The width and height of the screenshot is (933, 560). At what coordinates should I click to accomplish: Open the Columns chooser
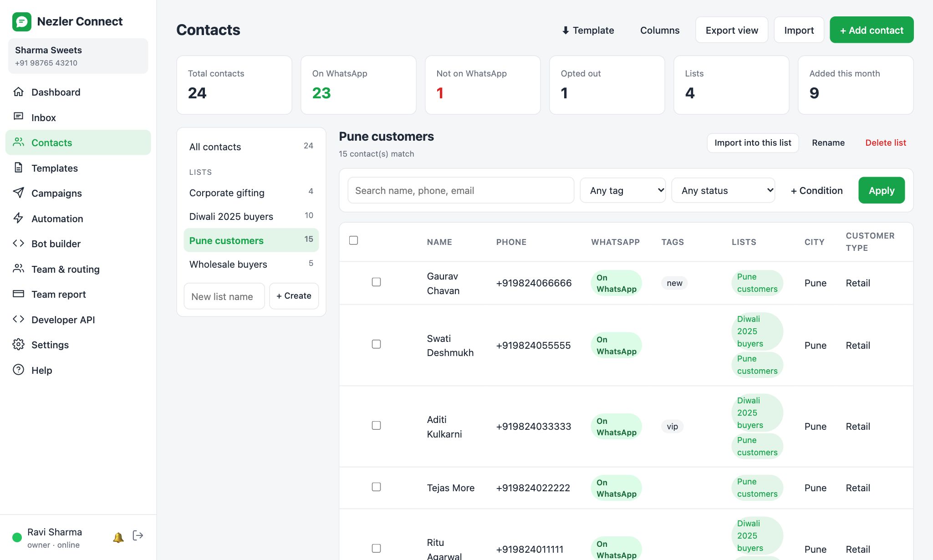660,31
